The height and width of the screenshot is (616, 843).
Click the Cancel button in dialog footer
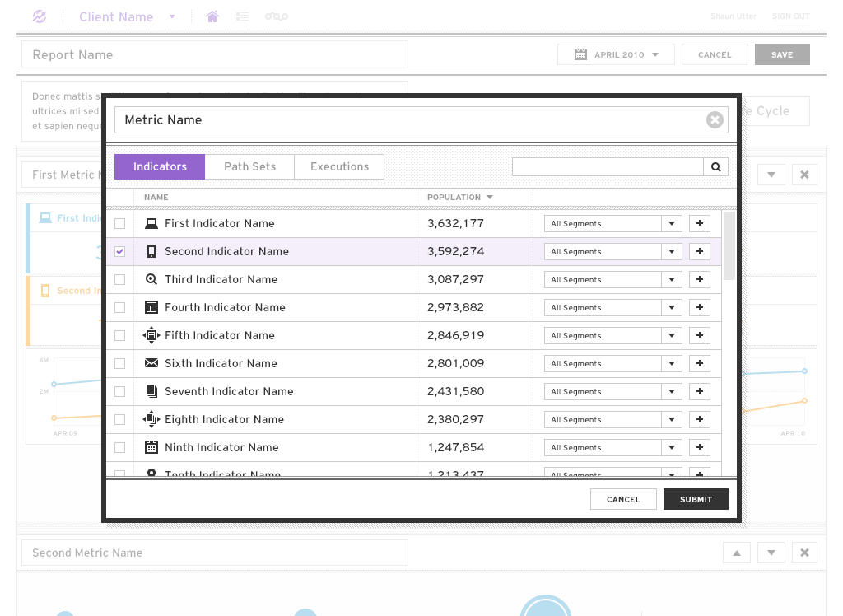[x=623, y=499]
